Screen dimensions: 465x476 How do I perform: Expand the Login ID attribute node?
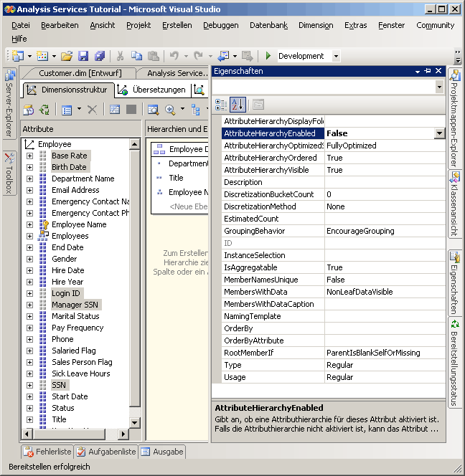click(x=29, y=293)
